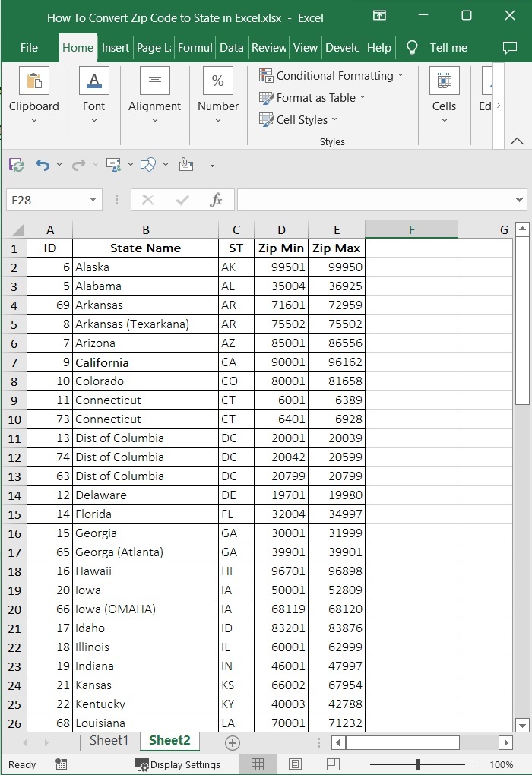
Task: Switch to the View tab
Action: 305,48
